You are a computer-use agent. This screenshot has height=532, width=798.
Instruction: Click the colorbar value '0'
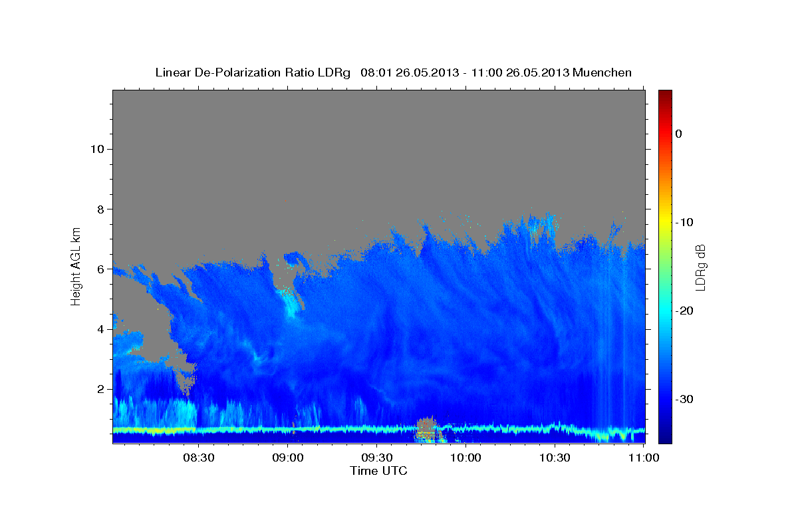coord(679,134)
